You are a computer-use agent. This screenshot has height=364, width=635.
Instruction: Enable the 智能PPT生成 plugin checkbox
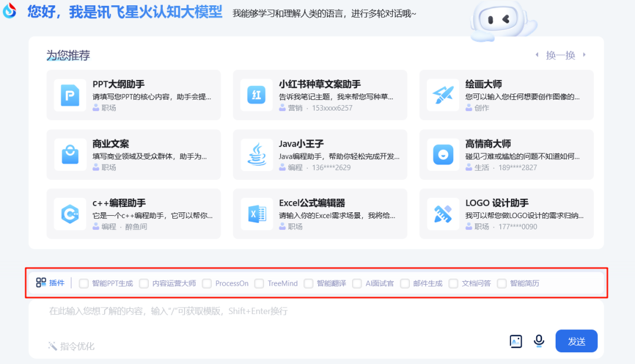[84, 283]
